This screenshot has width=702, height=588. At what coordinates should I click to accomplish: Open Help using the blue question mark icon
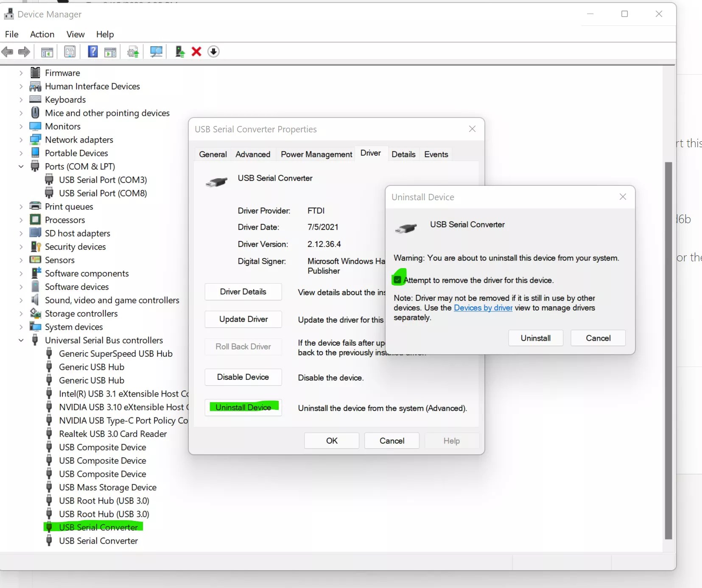click(92, 52)
